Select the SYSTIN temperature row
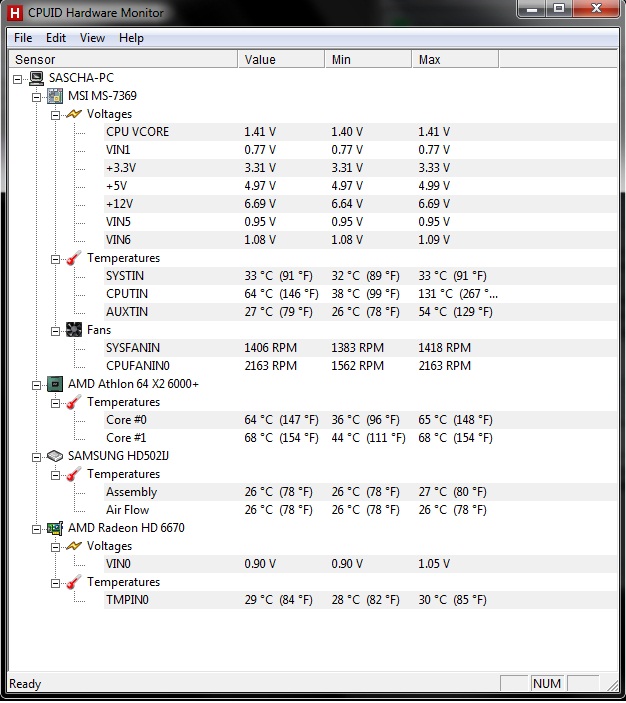This screenshot has width=626, height=703. click(360, 276)
